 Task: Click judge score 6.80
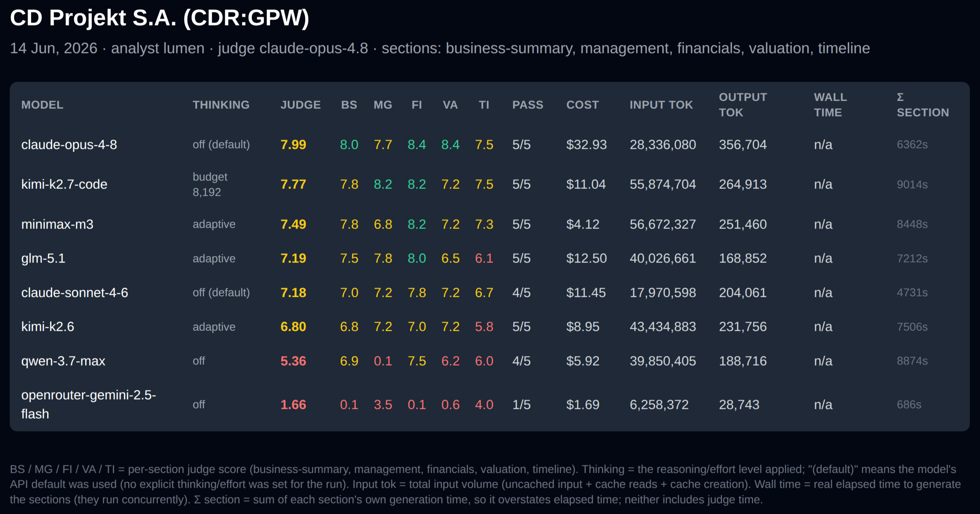[x=293, y=326]
